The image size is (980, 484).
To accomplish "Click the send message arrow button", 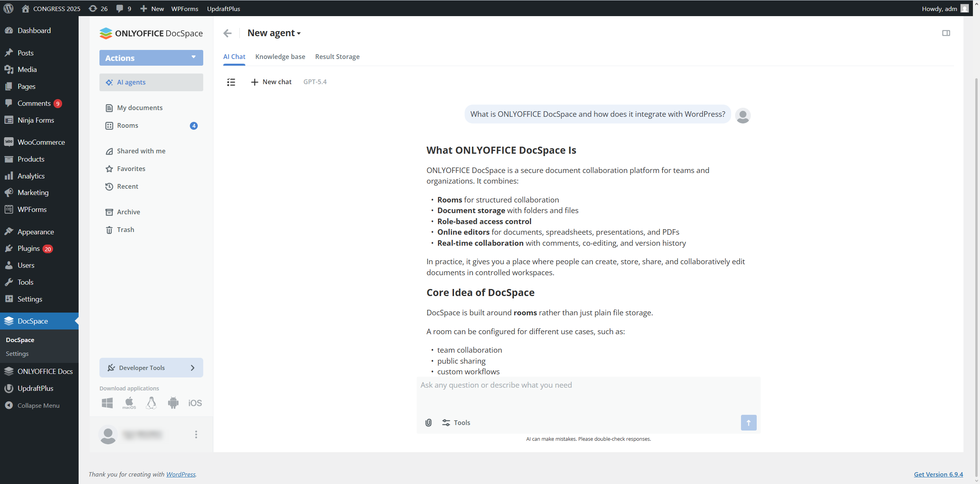I will pos(748,422).
